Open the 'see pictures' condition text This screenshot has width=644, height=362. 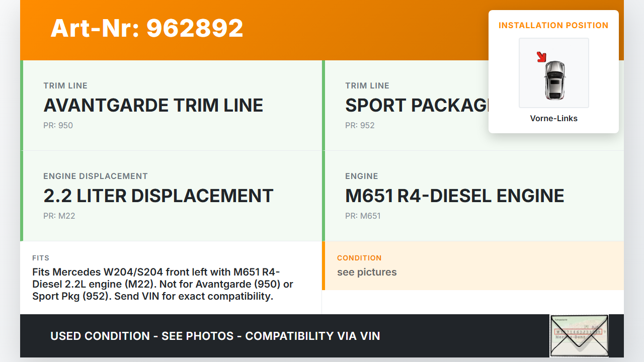367,273
